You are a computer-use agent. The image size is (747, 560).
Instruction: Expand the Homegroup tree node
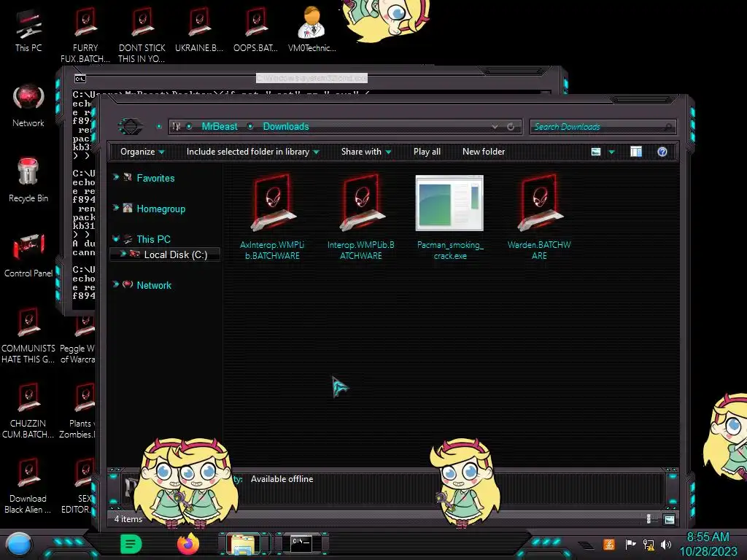click(116, 208)
